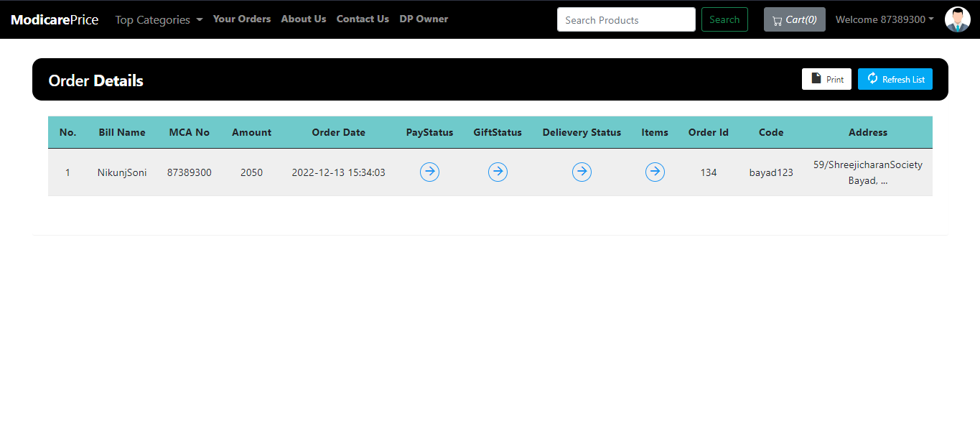Click the Items column header

point(655,132)
